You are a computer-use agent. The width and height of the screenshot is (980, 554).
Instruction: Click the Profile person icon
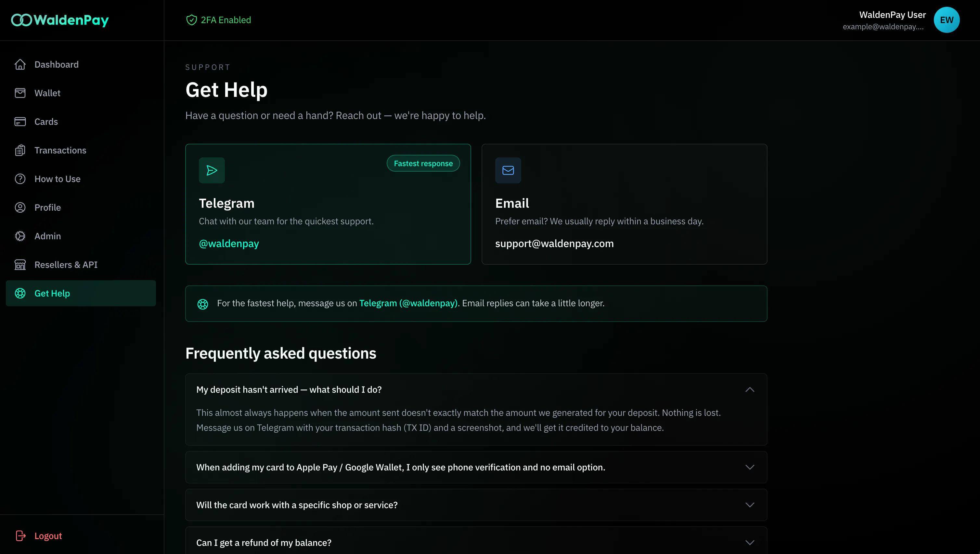[x=20, y=207]
